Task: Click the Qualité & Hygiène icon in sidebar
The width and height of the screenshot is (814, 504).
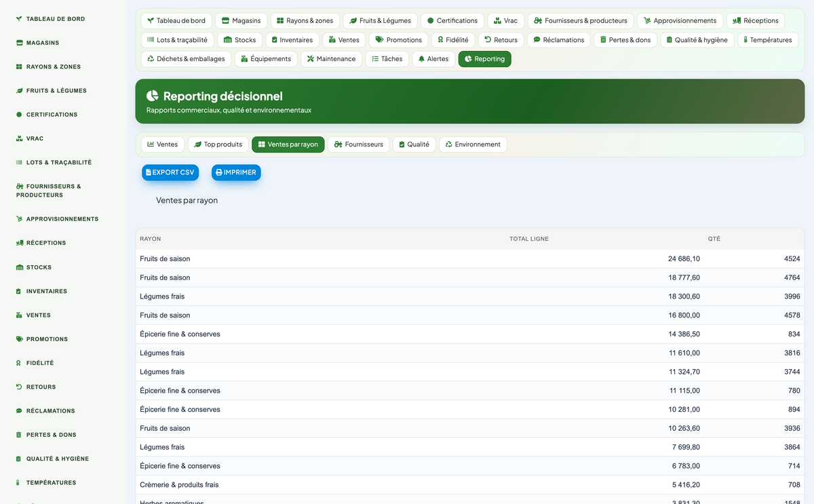Action: 19,459
